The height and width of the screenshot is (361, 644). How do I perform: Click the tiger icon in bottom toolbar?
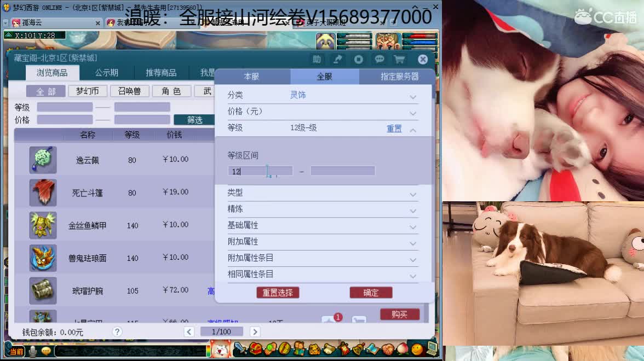tap(314, 350)
